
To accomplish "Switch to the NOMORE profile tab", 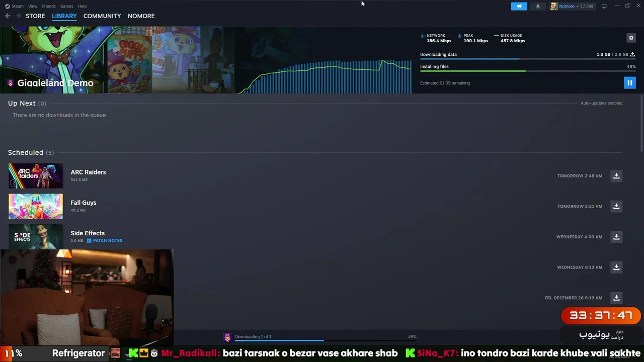I will coord(141,16).
